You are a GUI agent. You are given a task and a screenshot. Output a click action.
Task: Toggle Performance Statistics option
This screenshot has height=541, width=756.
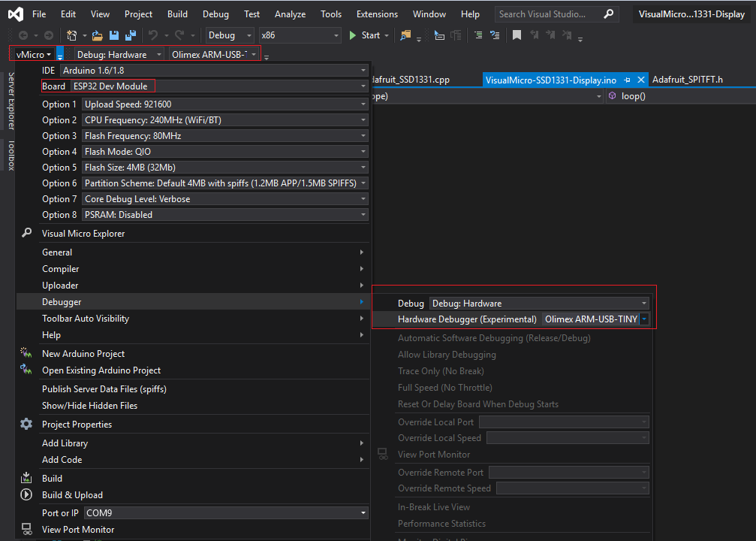[x=441, y=523]
